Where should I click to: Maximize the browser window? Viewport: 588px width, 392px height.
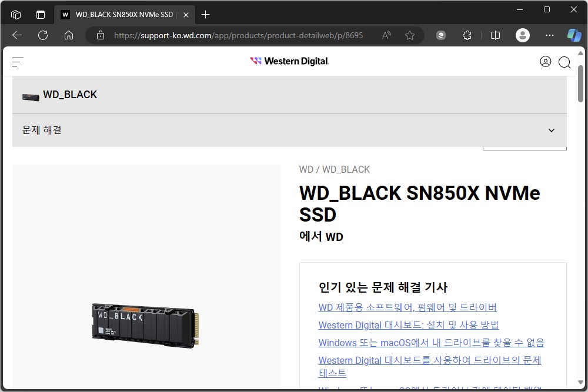tap(547, 10)
